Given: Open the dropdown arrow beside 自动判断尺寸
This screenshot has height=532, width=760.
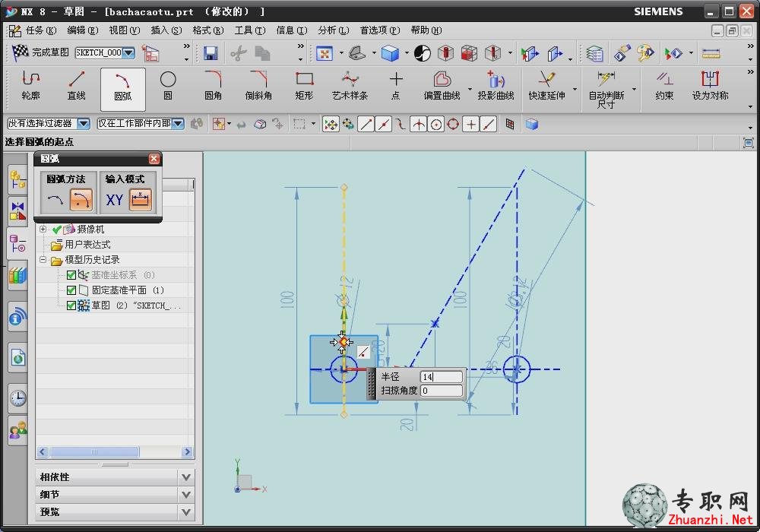Looking at the screenshot, I should 634,89.
